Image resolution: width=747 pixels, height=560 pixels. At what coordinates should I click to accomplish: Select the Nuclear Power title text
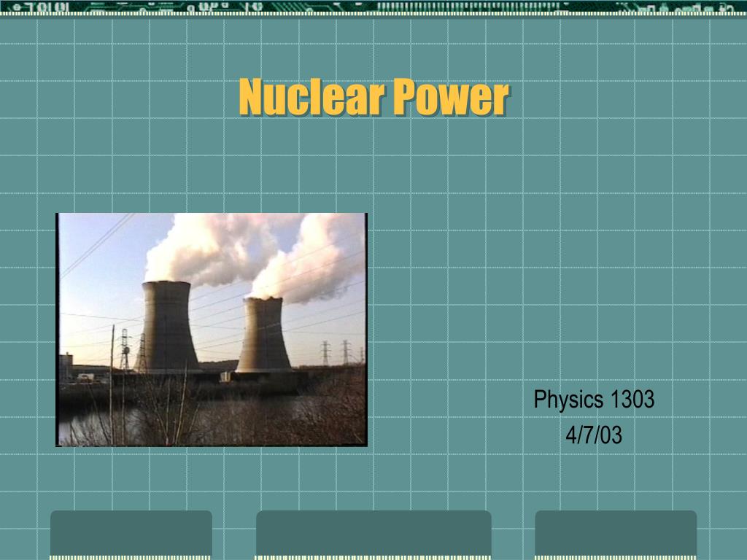tap(374, 97)
